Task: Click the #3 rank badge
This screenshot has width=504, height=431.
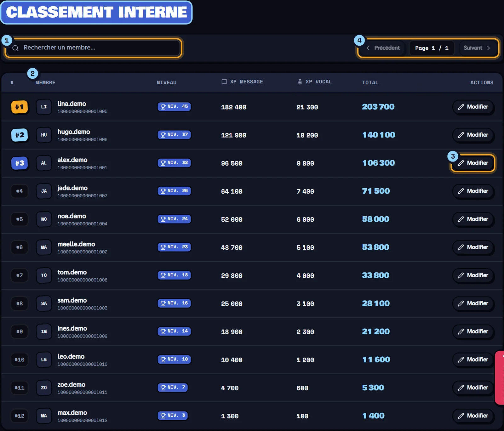Action: pos(20,163)
